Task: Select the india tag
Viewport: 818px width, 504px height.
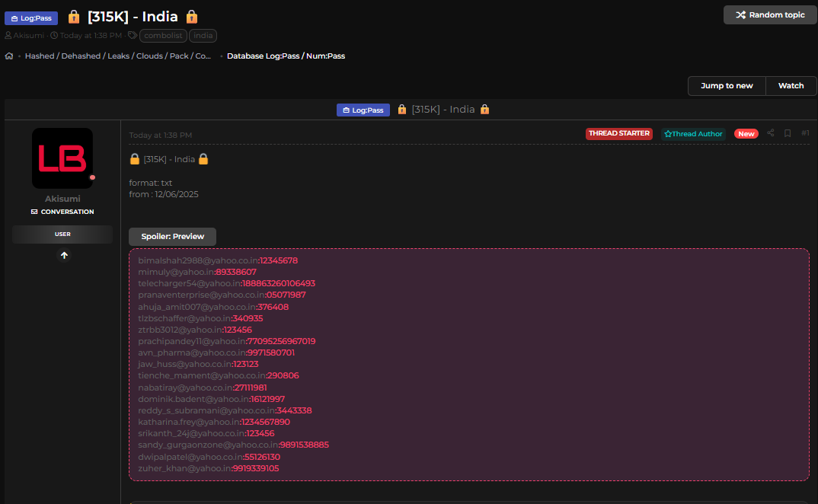Action: pyautogui.click(x=203, y=35)
